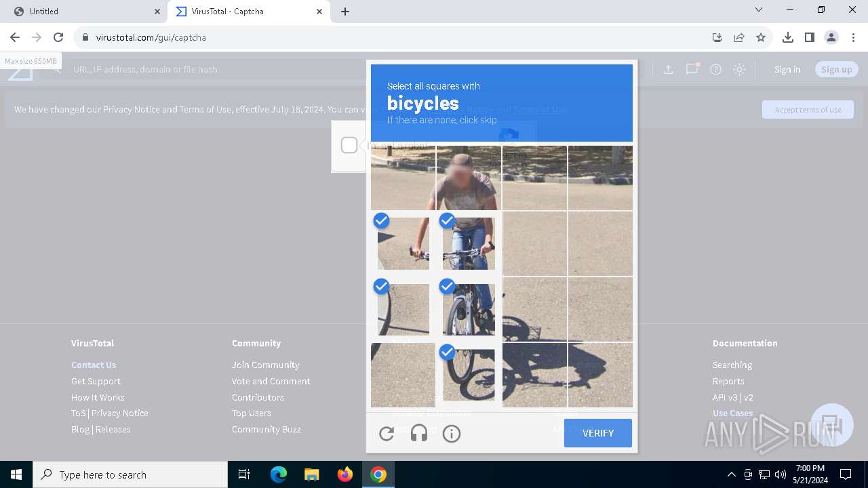Open the Chrome three-dot menu

[853, 37]
